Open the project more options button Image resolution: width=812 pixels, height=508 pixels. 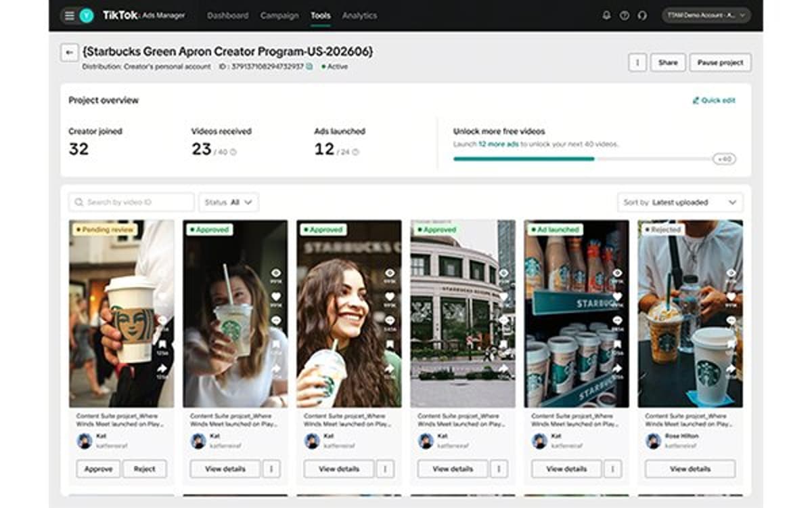[x=637, y=62]
